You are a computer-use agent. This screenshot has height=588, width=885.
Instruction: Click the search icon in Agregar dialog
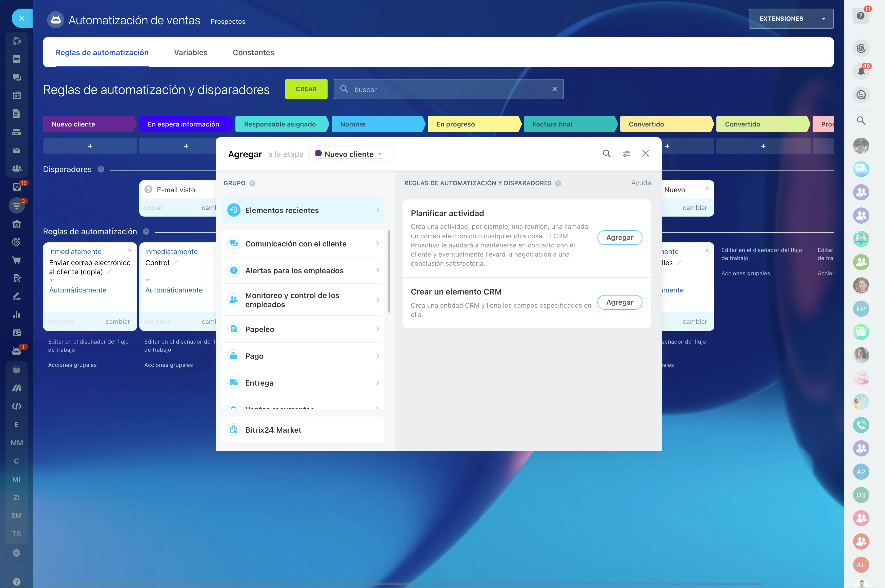(606, 153)
